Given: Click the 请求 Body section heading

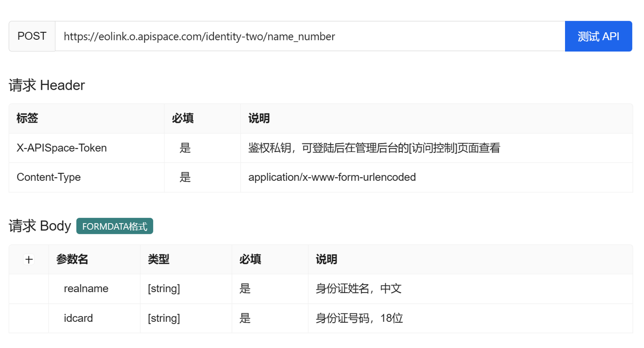Looking at the screenshot, I should click(40, 226).
